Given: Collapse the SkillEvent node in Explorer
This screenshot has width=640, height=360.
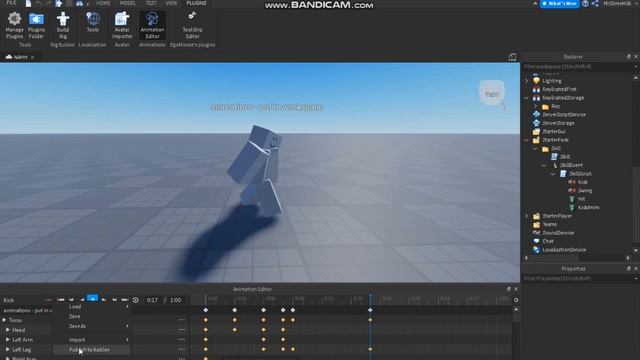Looking at the screenshot, I should (x=544, y=165).
